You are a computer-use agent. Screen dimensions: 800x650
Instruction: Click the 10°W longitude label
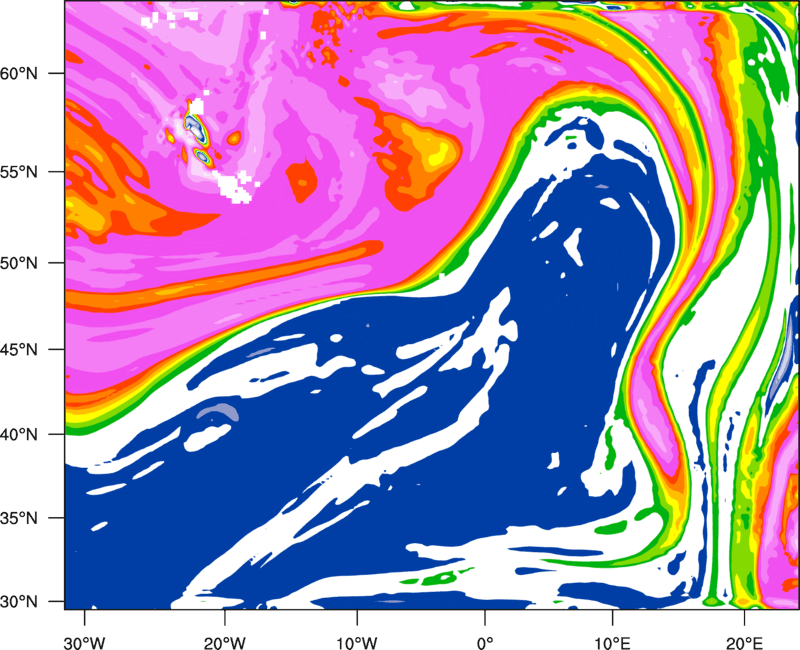pos(357,643)
